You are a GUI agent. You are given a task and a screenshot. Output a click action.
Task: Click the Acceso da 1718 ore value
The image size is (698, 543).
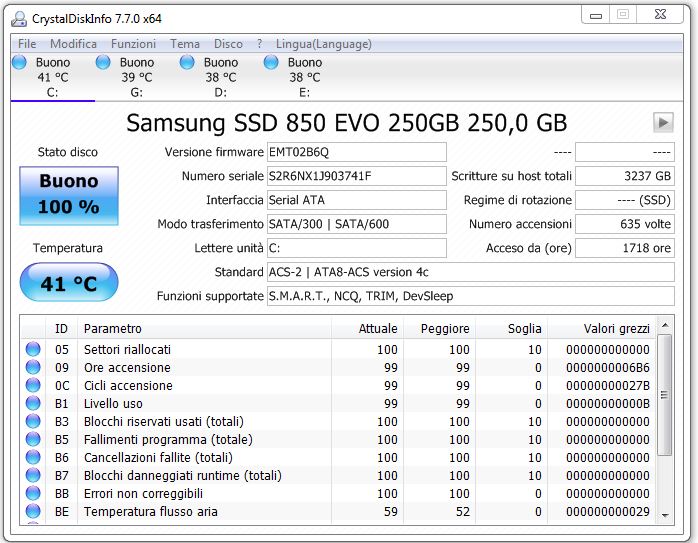coord(625,248)
